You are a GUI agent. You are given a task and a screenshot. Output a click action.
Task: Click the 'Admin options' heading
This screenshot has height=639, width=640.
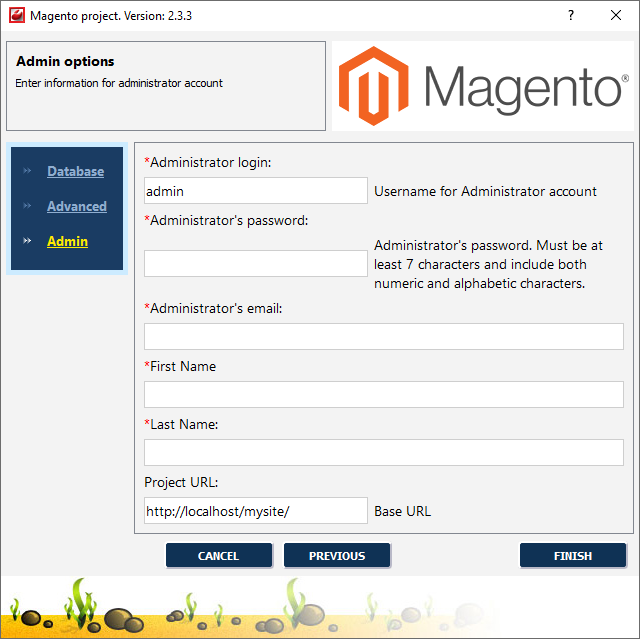click(65, 61)
